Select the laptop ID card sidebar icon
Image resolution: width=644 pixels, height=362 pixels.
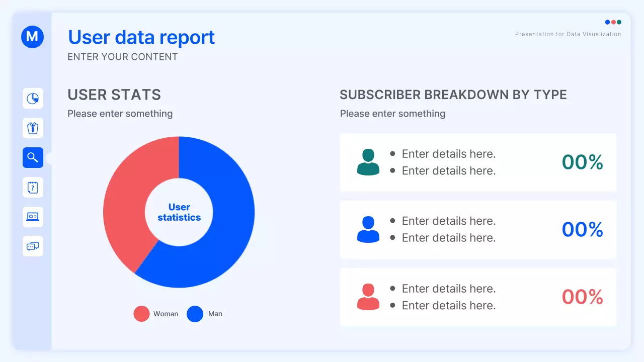33,217
